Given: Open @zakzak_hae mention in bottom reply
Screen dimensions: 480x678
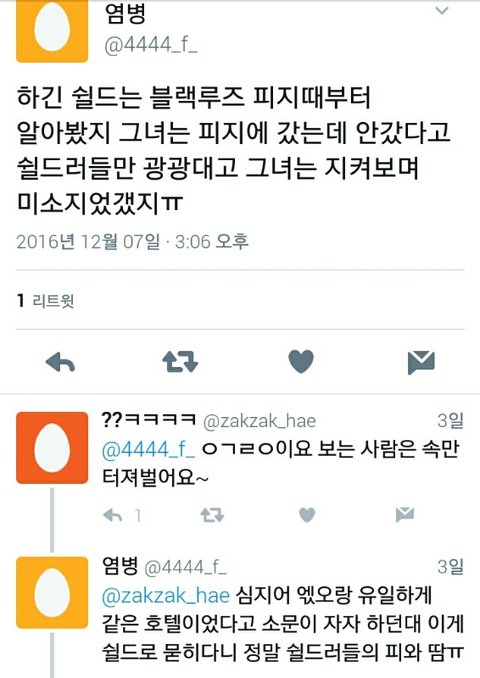Looking at the screenshot, I should coord(166,595).
